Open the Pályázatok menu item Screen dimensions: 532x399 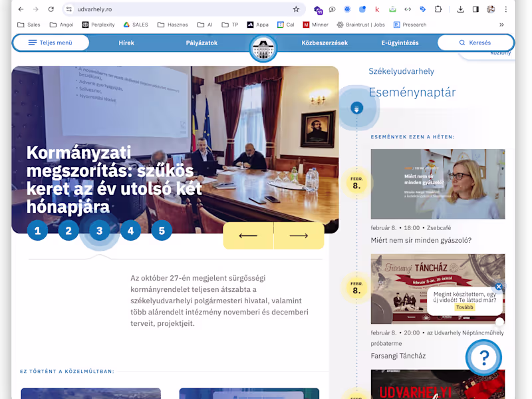tap(201, 43)
